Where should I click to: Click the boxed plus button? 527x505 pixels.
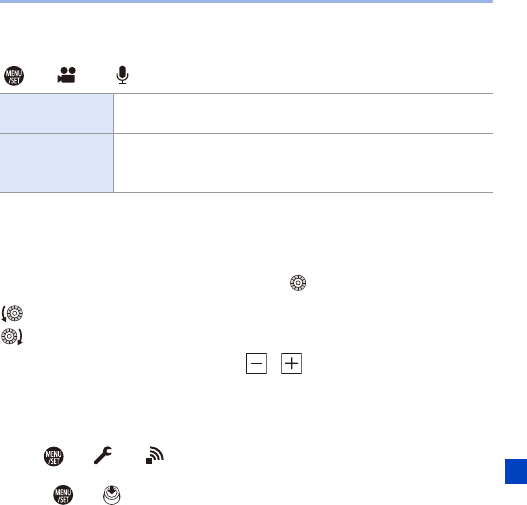[x=291, y=363]
